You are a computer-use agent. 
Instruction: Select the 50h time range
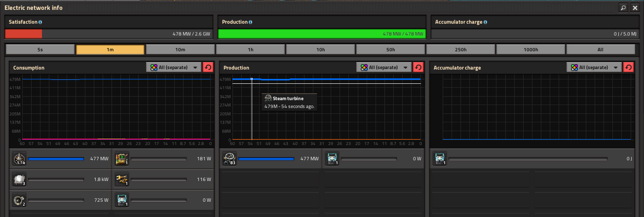(390, 50)
